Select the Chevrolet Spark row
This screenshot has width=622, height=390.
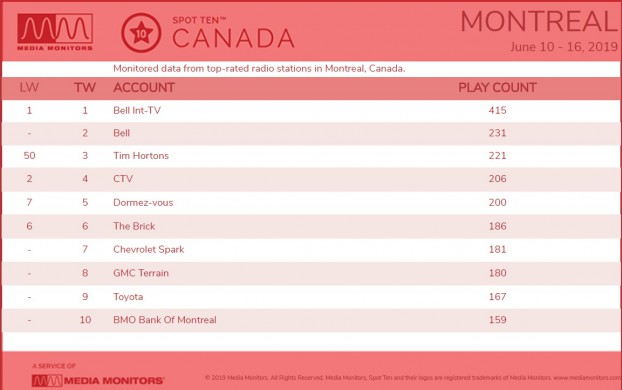pos(311,250)
